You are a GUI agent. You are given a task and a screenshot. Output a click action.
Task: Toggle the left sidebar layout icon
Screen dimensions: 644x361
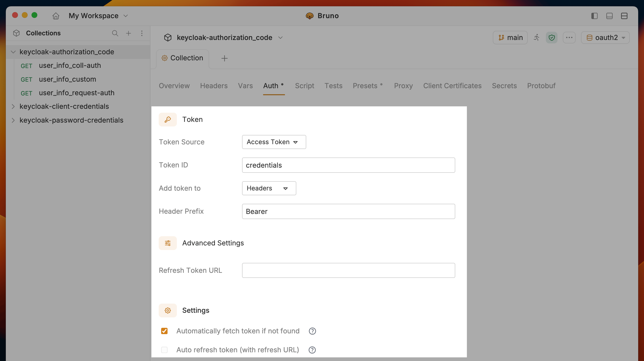(595, 16)
